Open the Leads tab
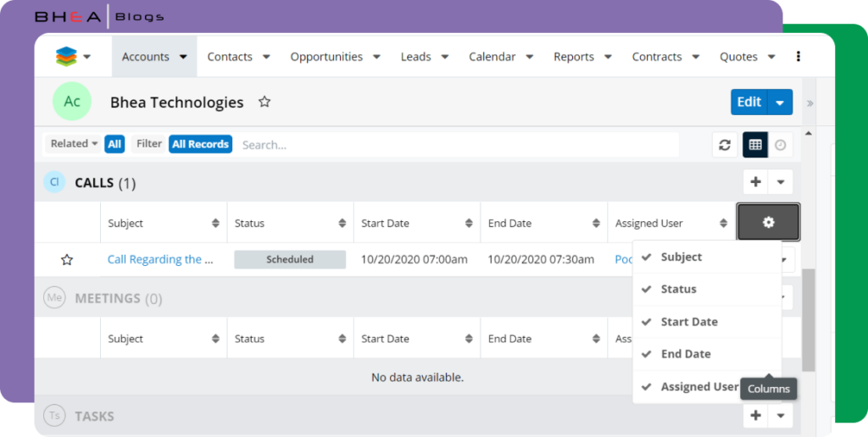The image size is (868, 437). (415, 57)
